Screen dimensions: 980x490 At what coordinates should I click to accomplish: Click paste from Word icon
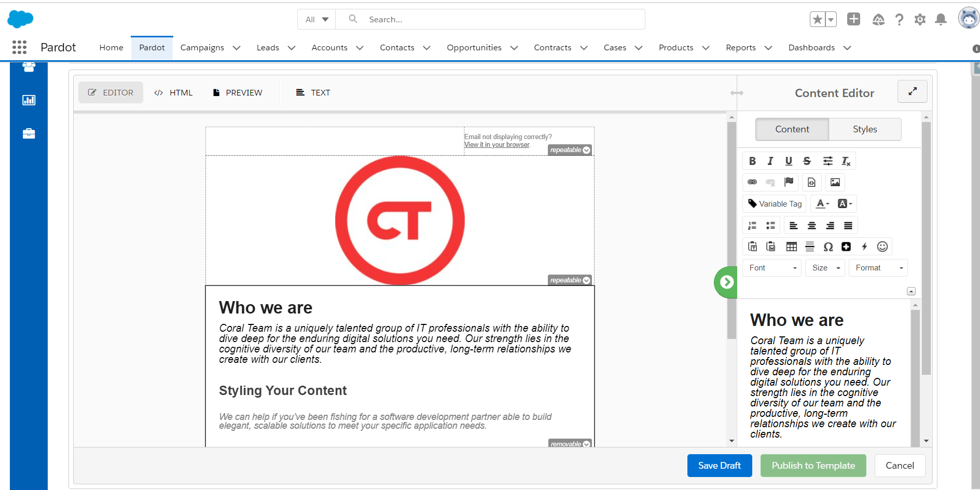pyautogui.click(x=771, y=247)
